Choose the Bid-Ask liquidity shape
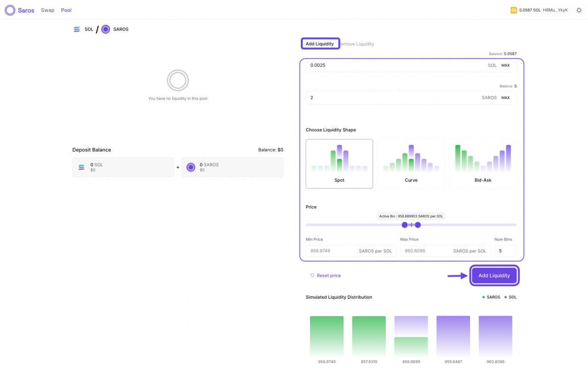This screenshot has width=588, height=368. pyautogui.click(x=483, y=164)
